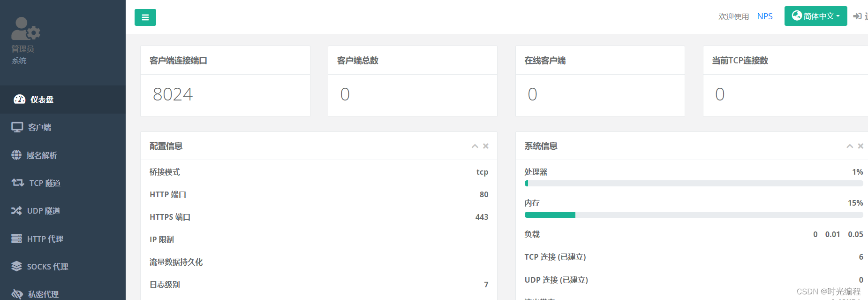Click the dashboard gauge icon
Viewport: 868px width, 300px height.
click(20, 99)
